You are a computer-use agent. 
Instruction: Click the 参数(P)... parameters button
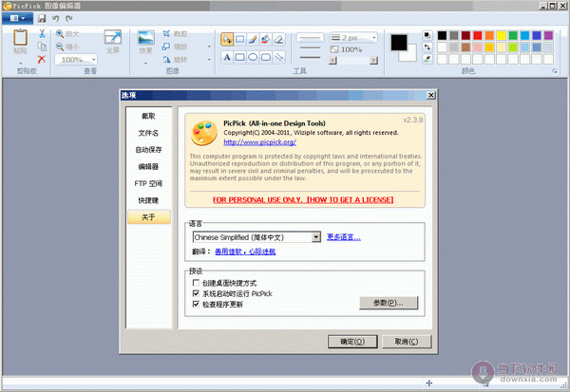click(x=389, y=303)
